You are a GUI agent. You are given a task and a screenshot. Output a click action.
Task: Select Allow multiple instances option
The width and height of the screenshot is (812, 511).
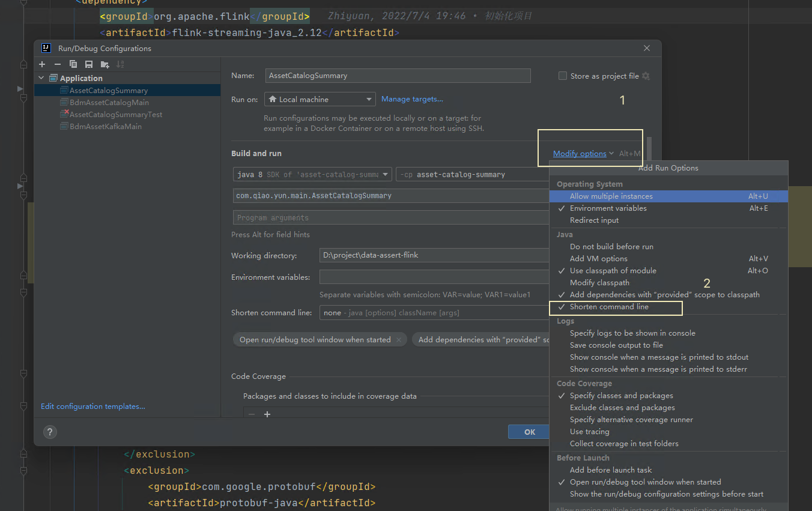611,196
